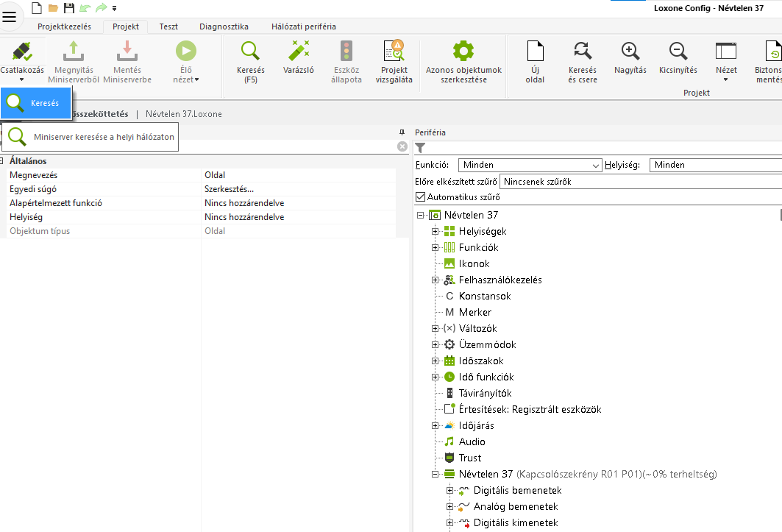
Task: Save project using floppy disk icon
Action: click(69, 8)
